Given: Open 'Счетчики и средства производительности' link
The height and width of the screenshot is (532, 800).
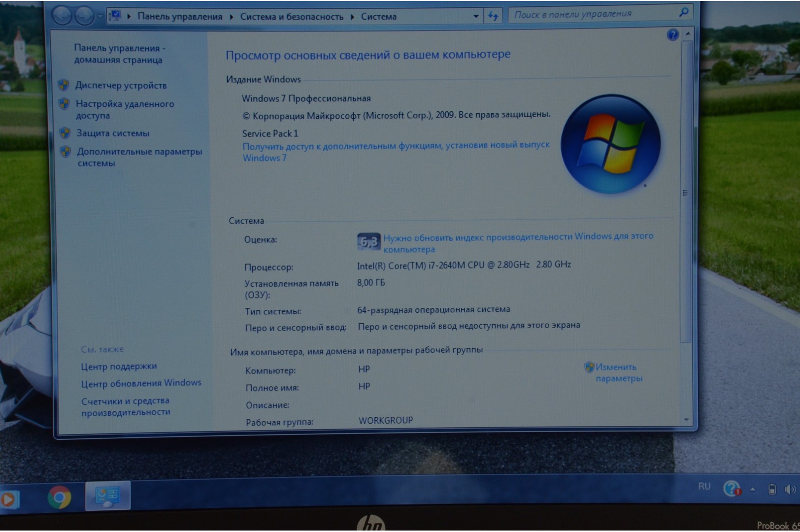Looking at the screenshot, I should tap(126, 406).
